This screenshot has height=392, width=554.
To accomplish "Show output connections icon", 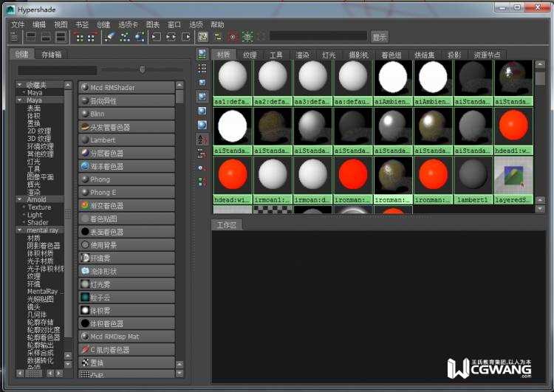I will click(x=186, y=37).
